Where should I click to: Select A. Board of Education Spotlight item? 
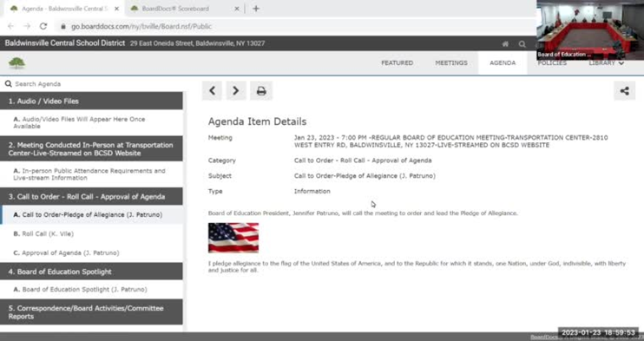pos(91,289)
